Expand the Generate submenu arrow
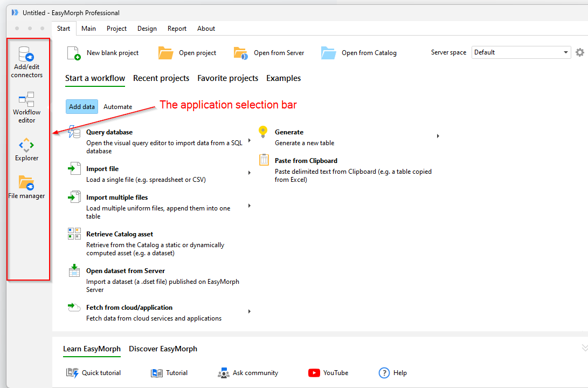Image resolution: width=588 pixels, height=388 pixels. pos(438,136)
